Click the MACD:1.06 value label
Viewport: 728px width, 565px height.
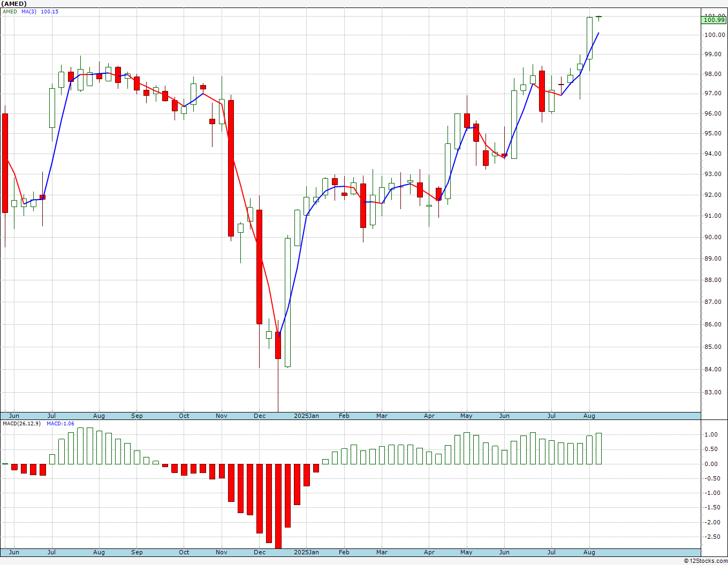(60, 424)
